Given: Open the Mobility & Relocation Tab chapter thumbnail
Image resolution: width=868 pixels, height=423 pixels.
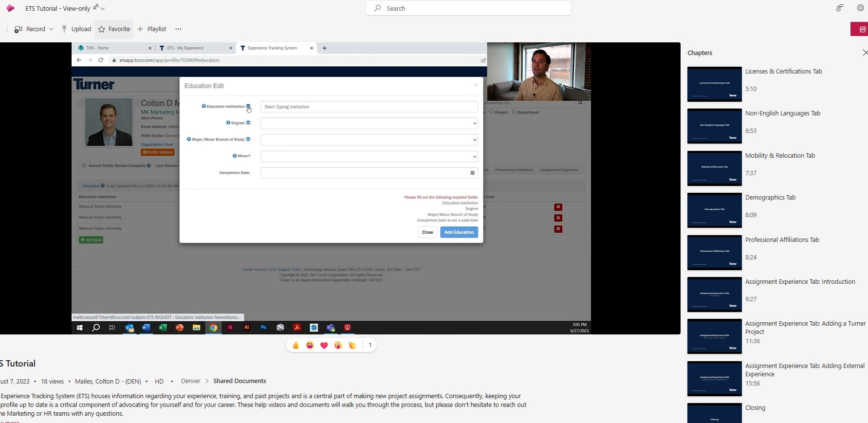Looking at the screenshot, I should tap(715, 168).
